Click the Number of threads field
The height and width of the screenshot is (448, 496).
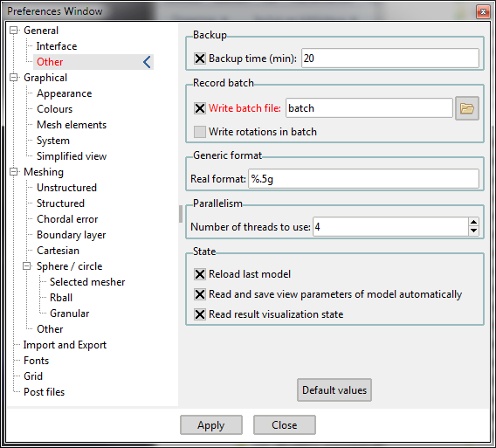click(390, 226)
